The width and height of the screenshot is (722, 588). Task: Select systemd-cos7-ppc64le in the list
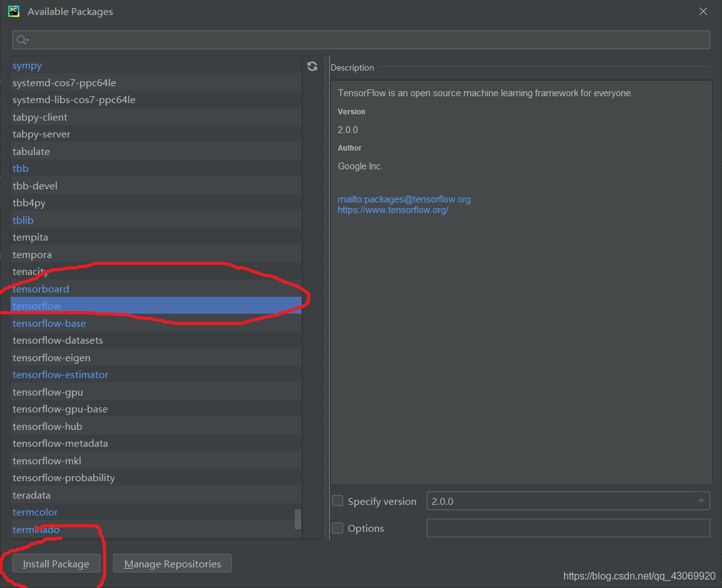point(156,82)
